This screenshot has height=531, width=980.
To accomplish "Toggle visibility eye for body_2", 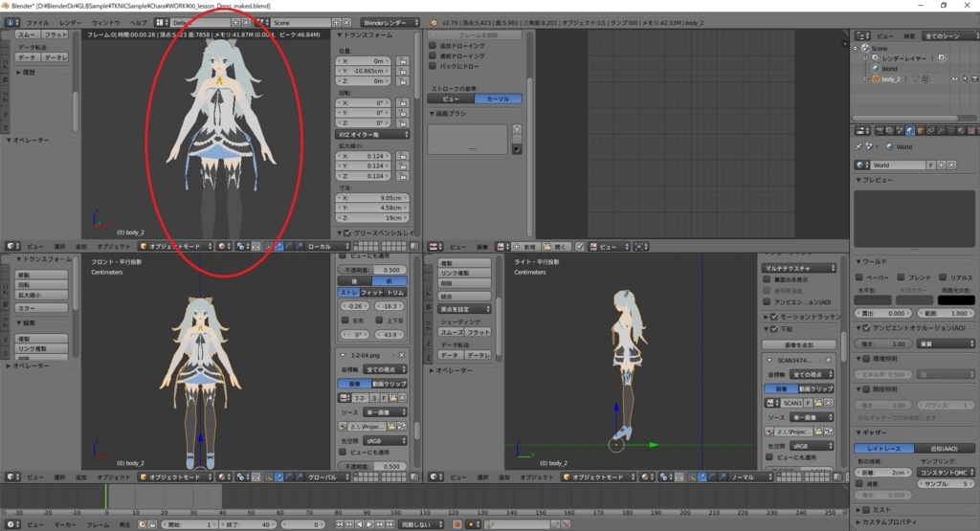I will (x=954, y=79).
